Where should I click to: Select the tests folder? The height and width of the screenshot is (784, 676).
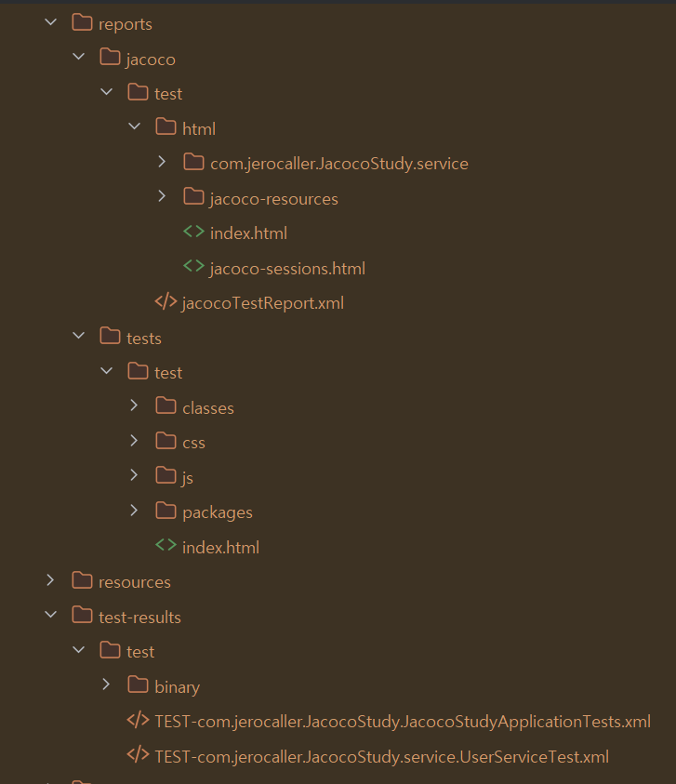point(143,338)
